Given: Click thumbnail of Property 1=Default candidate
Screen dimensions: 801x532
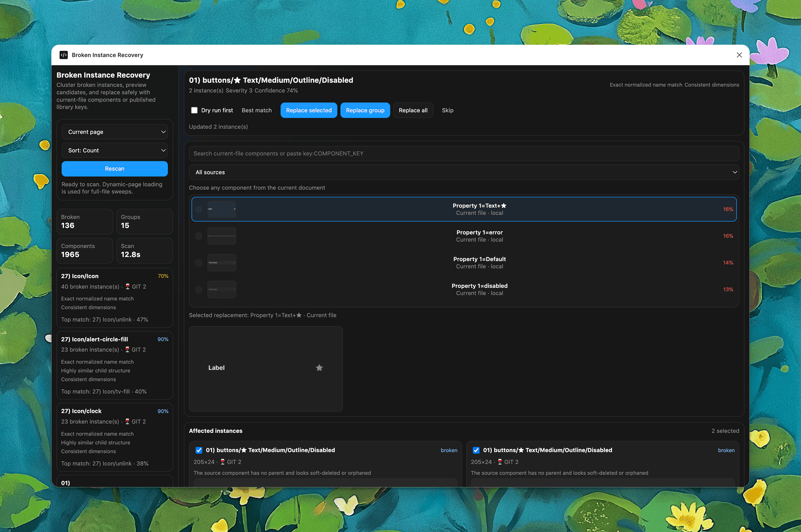Looking at the screenshot, I should pos(221,263).
